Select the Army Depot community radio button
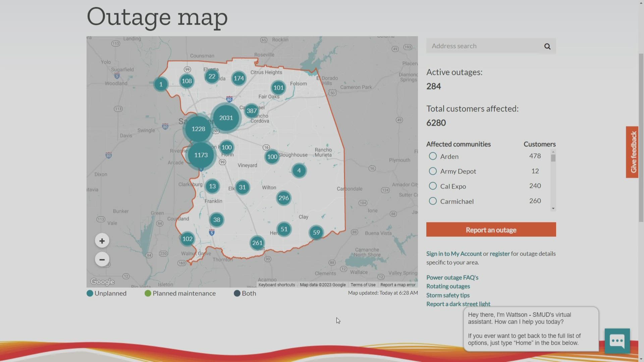This screenshot has height=362, width=644. pos(433,171)
